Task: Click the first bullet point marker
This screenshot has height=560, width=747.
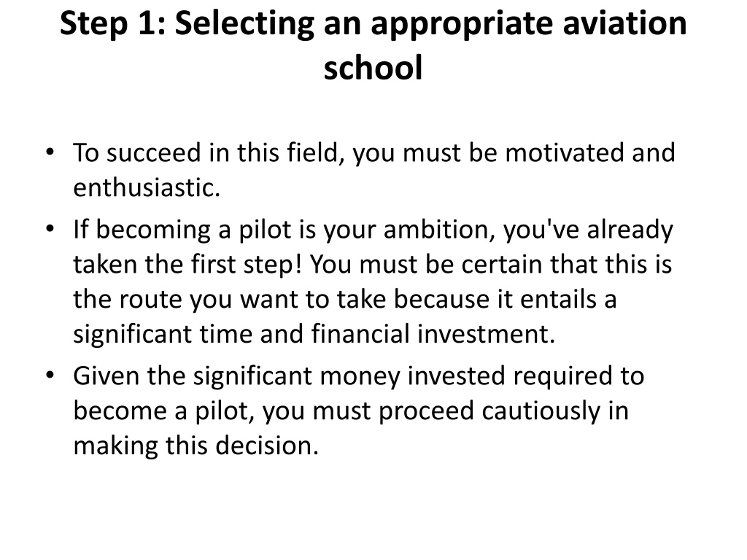Action: coord(50,152)
